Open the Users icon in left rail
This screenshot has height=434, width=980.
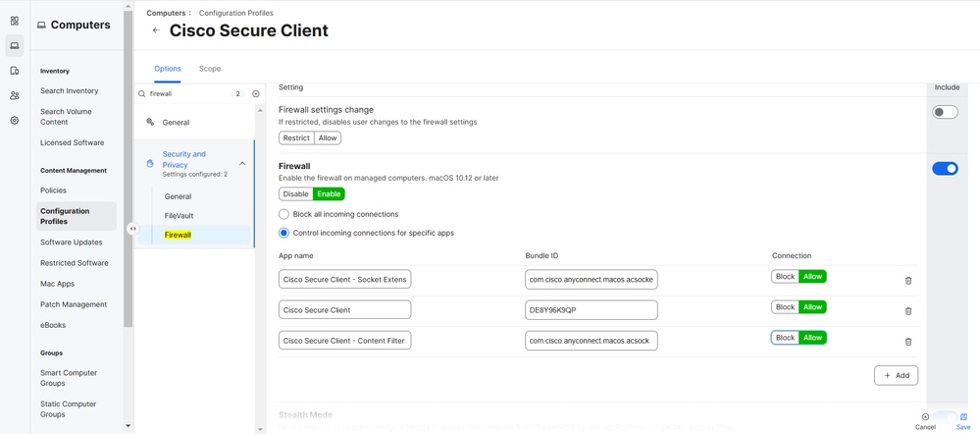15,95
